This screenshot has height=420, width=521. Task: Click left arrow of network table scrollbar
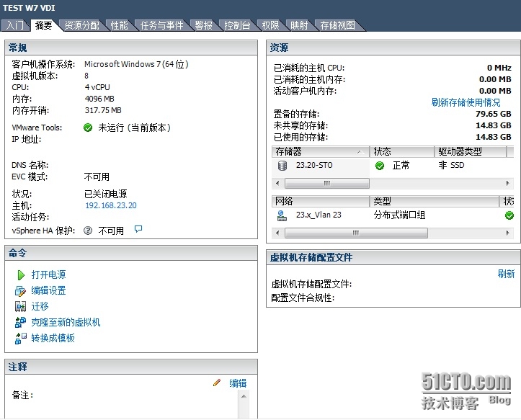tap(277, 233)
